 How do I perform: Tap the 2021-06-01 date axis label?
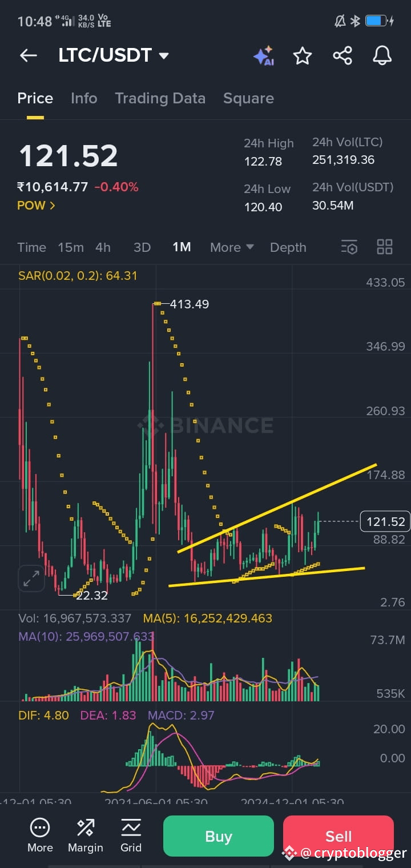(156, 801)
